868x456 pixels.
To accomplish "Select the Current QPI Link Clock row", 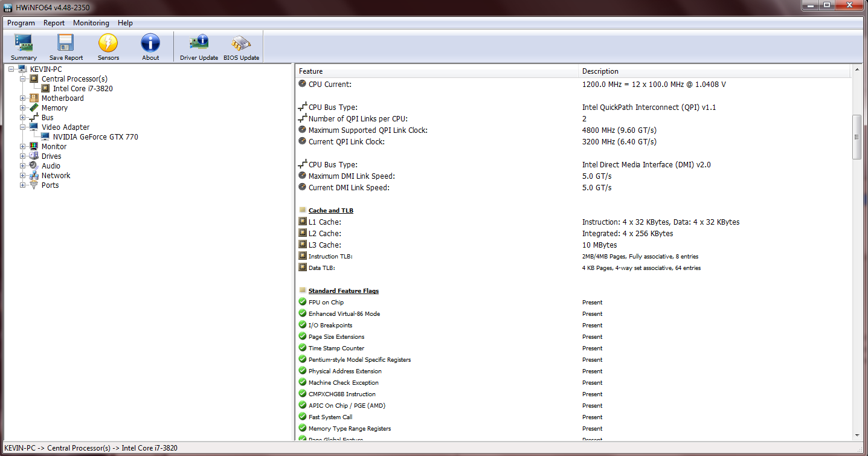I will point(574,142).
